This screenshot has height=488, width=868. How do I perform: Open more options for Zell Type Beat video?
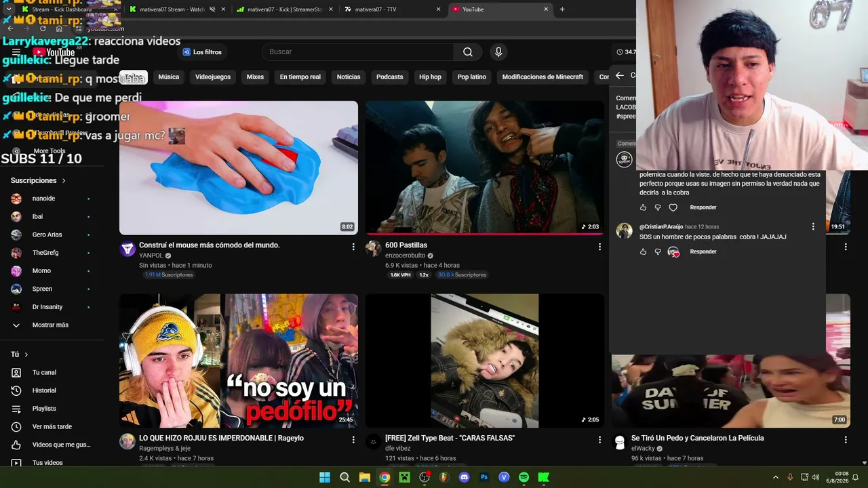599,440
